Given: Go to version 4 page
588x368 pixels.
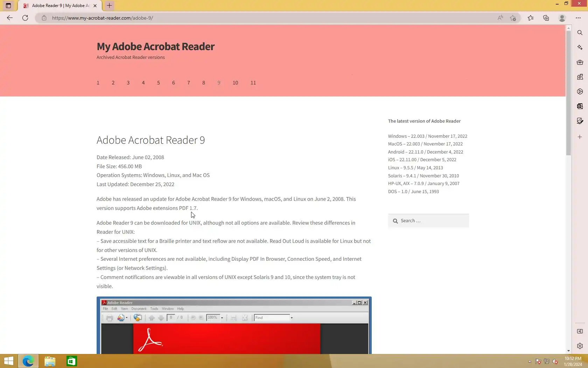Looking at the screenshot, I should pos(143,83).
